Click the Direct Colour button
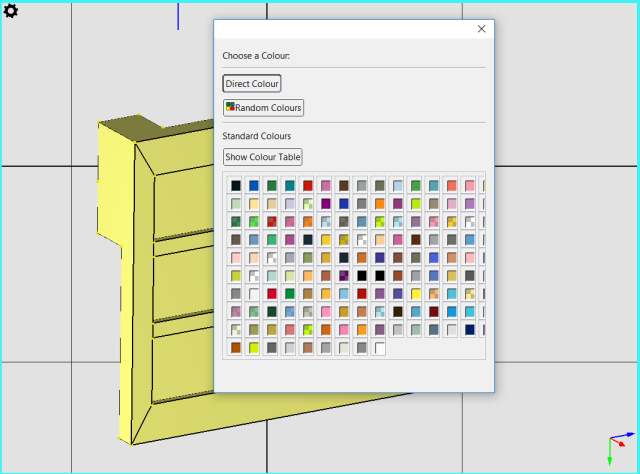Screen dimensions: 640x474 (252, 84)
